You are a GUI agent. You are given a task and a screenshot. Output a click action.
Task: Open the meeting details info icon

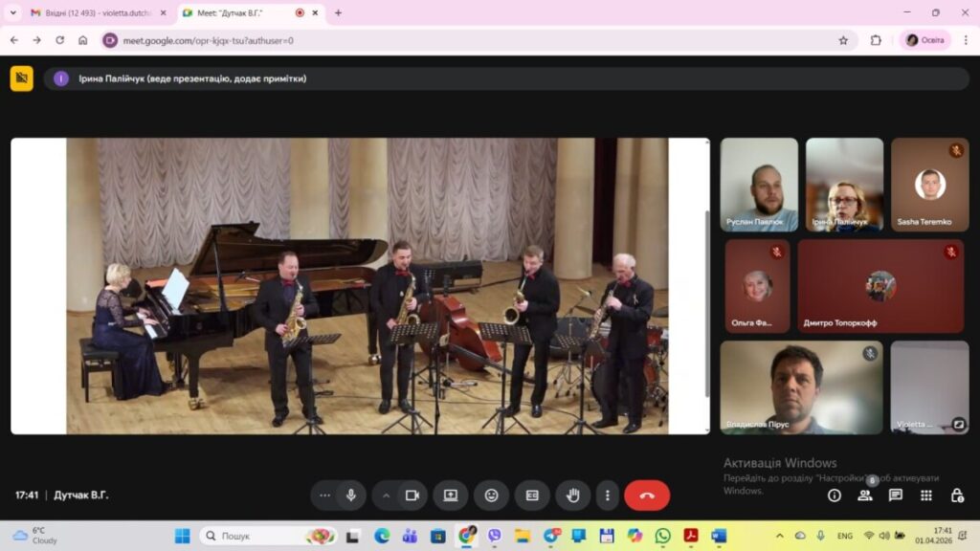(x=835, y=496)
